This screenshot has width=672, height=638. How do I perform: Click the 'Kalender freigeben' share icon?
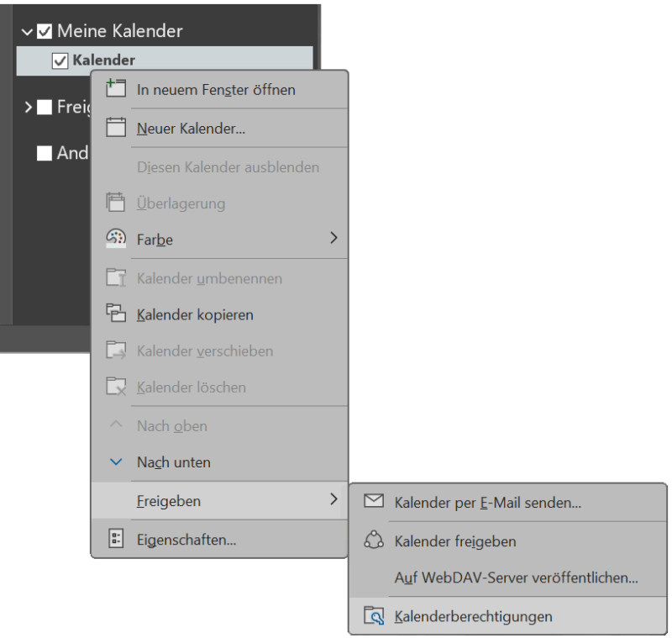click(374, 541)
